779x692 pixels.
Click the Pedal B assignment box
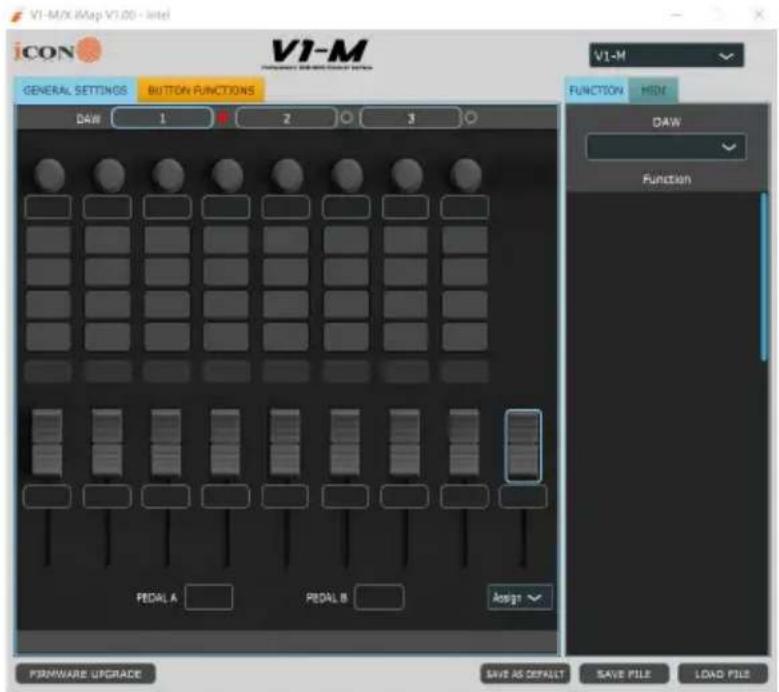point(379,597)
